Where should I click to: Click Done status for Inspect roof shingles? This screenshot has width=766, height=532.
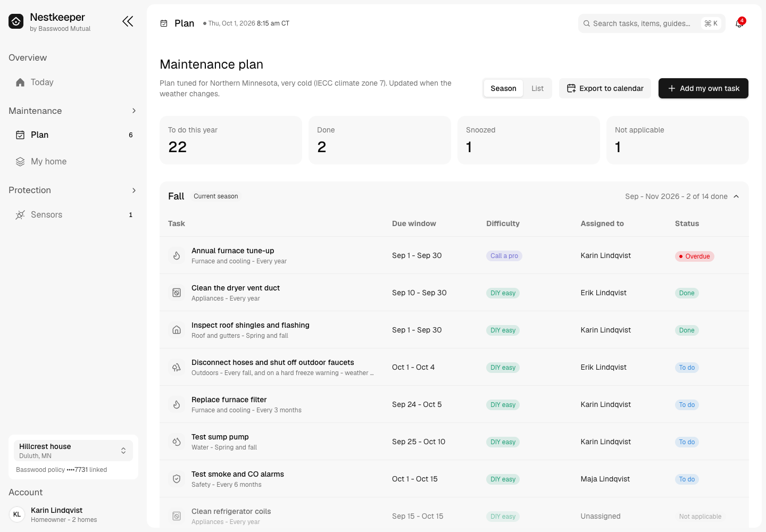click(x=687, y=330)
